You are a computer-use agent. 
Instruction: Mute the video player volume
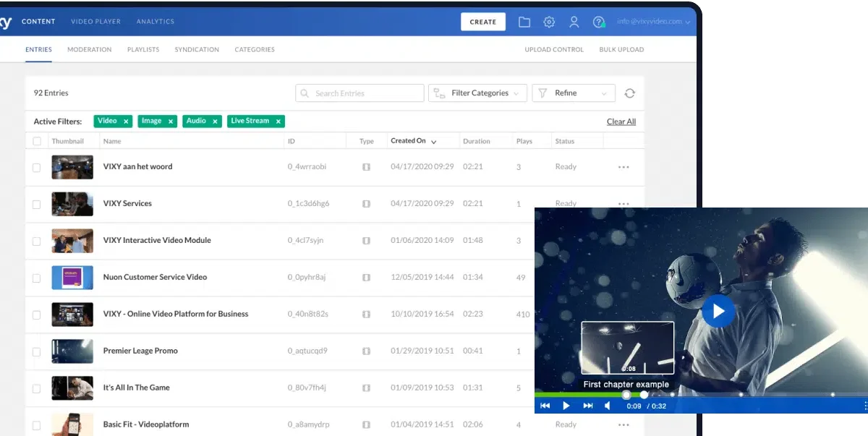(x=608, y=406)
